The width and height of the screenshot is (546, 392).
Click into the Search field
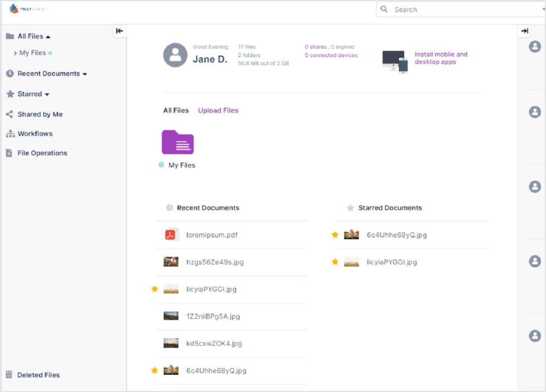457,9
